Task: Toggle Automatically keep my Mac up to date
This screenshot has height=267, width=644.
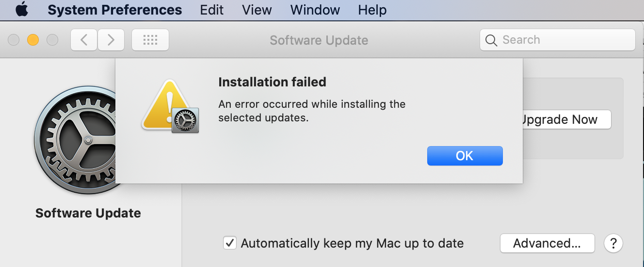Action: tap(230, 243)
